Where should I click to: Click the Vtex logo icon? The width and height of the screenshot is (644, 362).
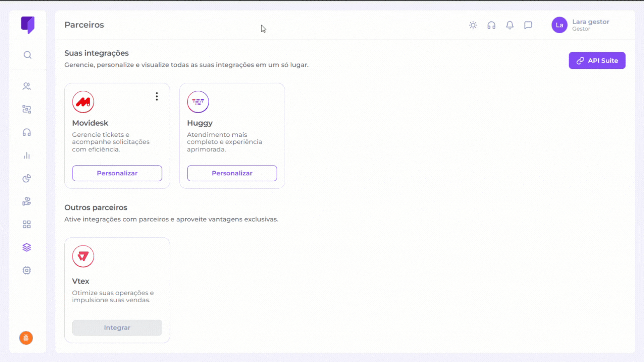pyautogui.click(x=83, y=256)
